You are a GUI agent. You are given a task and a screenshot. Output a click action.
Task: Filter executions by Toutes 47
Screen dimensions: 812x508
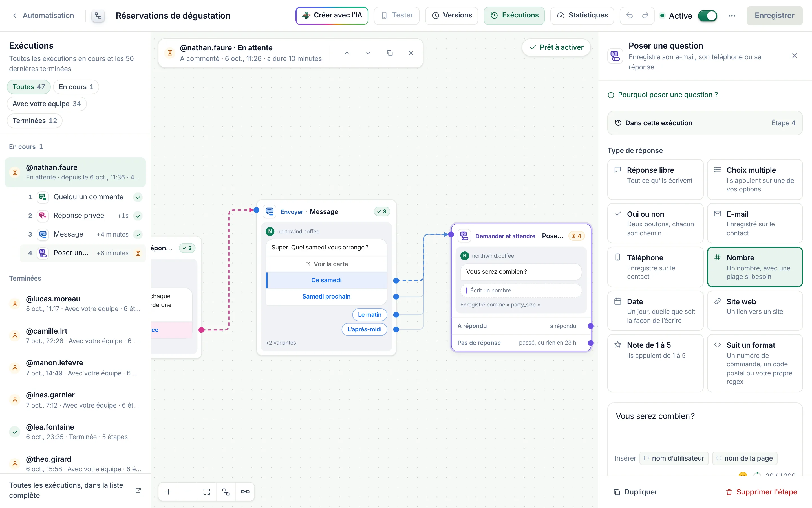[28, 87]
